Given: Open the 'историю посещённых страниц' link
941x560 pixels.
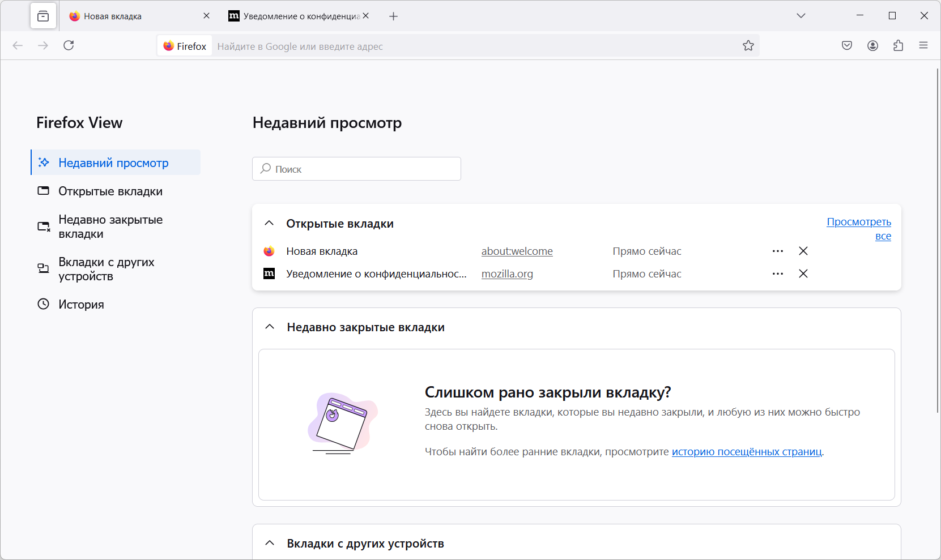Looking at the screenshot, I should [x=747, y=451].
